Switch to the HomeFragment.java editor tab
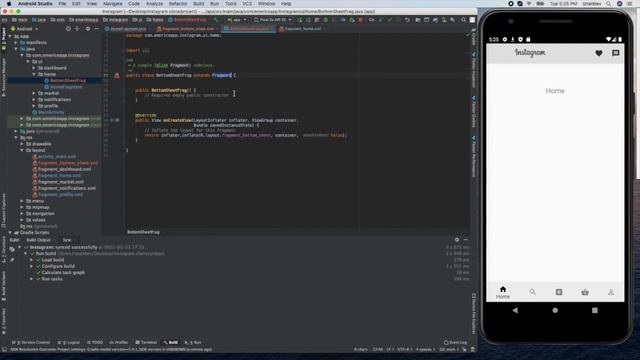 (128, 29)
